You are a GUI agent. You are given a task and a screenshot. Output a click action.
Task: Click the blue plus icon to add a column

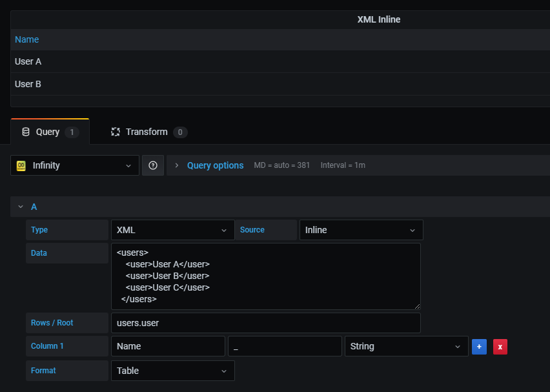(479, 346)
